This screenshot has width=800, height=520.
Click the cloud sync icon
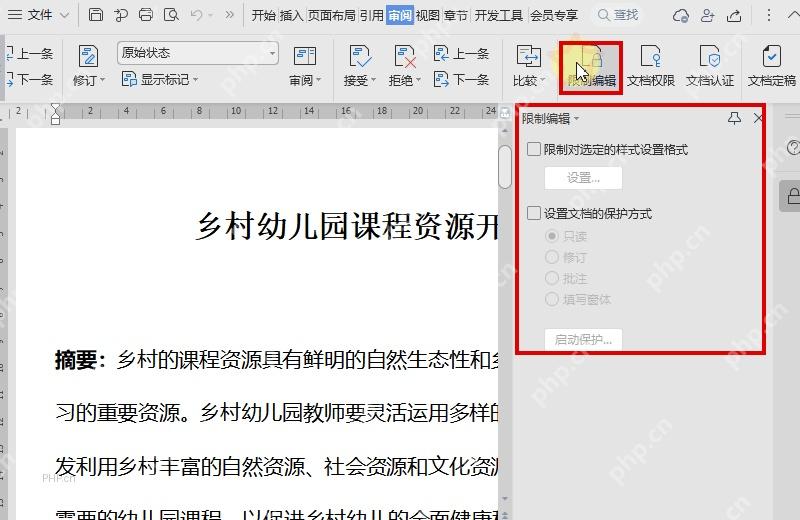[681, 16]
